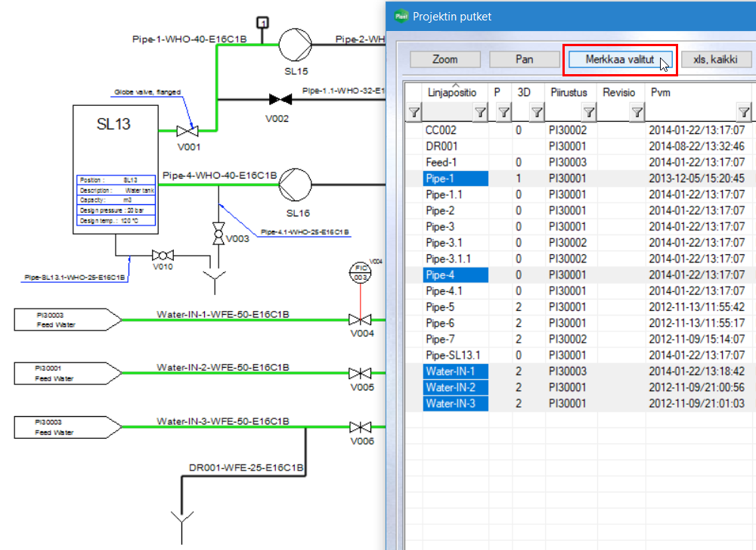Select the SL15 pump symbol

coord(296,44)
